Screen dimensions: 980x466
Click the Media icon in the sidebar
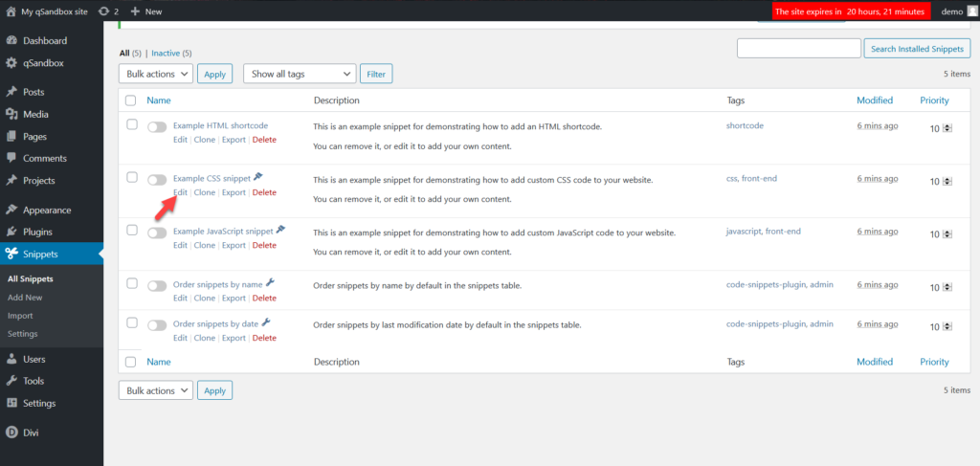coord(11,114)
